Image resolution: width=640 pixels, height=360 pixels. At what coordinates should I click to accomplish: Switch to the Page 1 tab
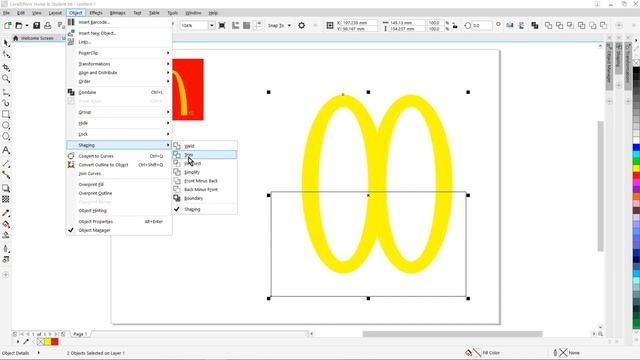(80, 334)
